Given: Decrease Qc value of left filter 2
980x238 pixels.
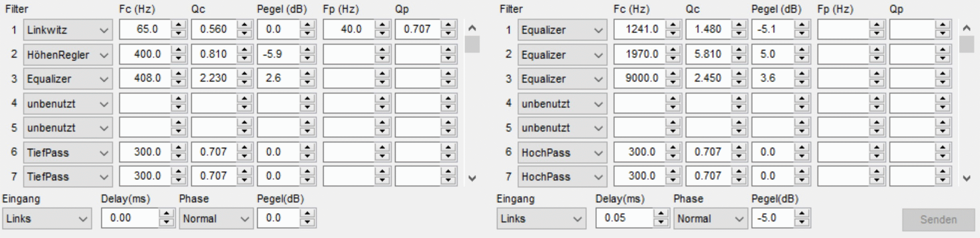Looking at the screenshot, I should pos(244,58).
